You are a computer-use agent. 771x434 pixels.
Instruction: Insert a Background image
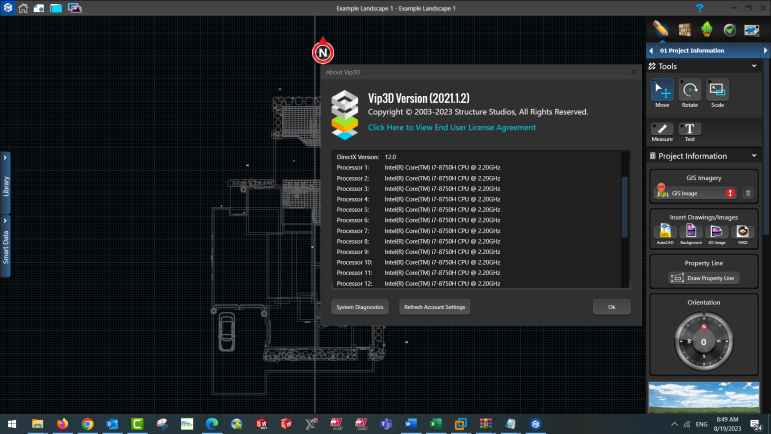[691, 233]
